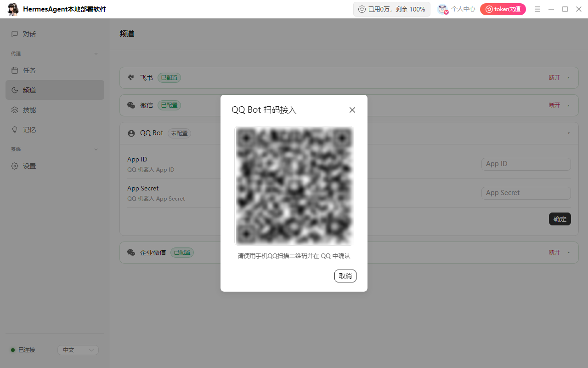The image size is (588, 368).
Task: Click the 微信 channel icon
Action: coord(131,105)
